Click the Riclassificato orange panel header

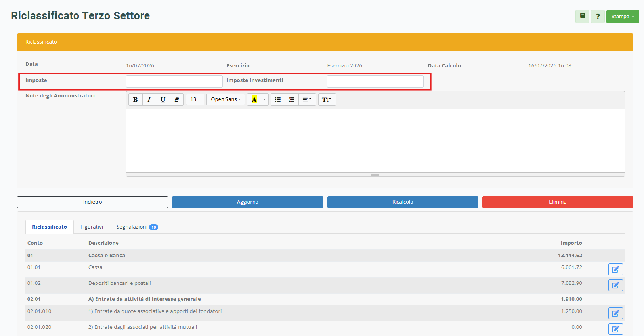click(x=325, y=42)
